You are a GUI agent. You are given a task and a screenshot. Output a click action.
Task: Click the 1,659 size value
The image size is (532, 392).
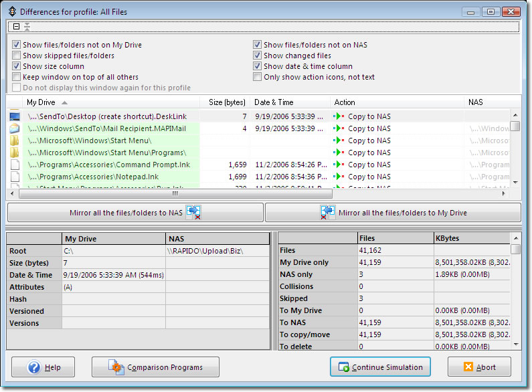coord(238,165)
